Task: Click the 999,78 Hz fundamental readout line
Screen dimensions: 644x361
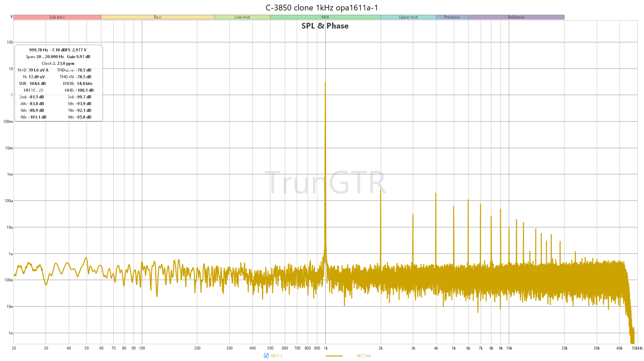Action: [x=58, y=50]
